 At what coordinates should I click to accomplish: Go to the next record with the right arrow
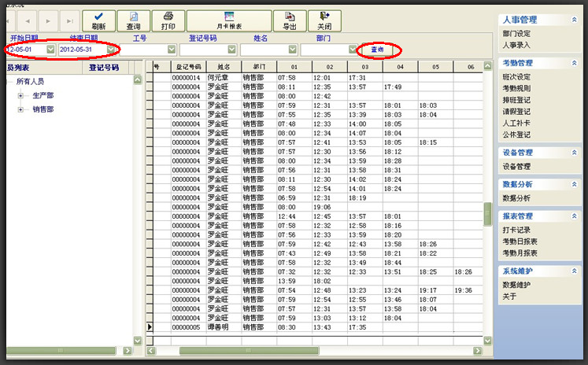(x=48, y=21)
